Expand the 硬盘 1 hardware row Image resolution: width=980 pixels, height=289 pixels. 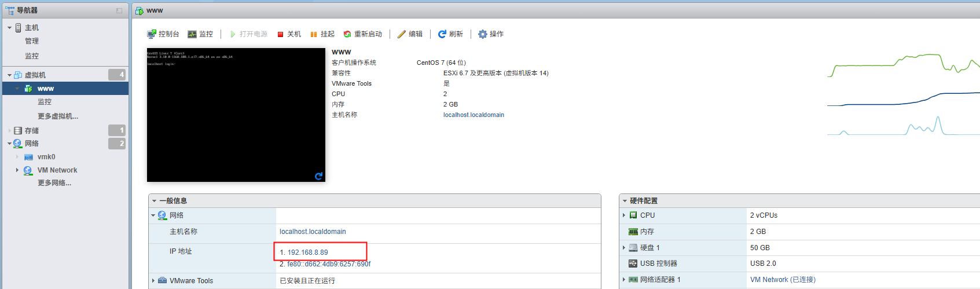[624, 248]
